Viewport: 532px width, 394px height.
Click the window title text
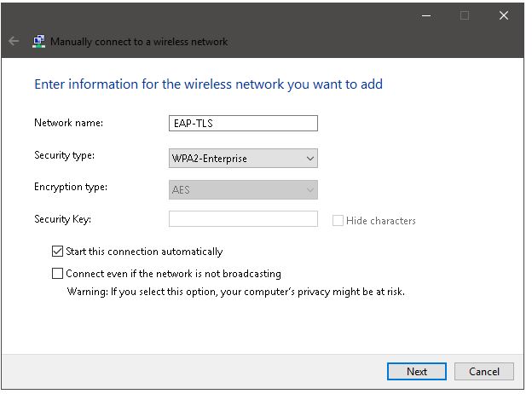point(139,41)
